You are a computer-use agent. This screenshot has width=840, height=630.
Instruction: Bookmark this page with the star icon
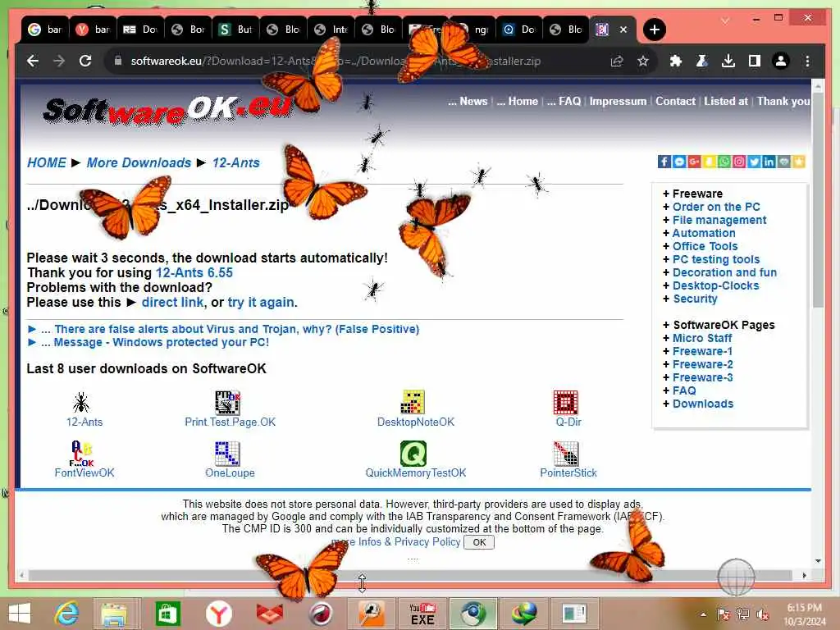click(x=643, y=61)
